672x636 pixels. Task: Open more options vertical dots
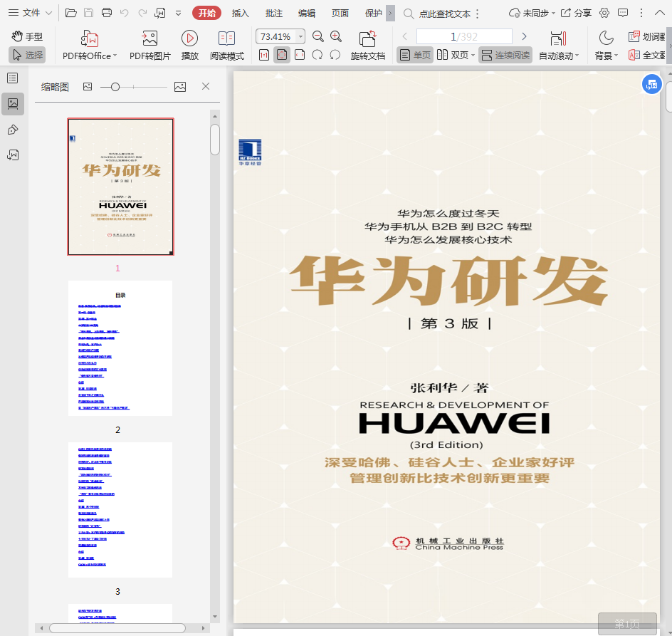pyautogui.click(x=641, y=13)
